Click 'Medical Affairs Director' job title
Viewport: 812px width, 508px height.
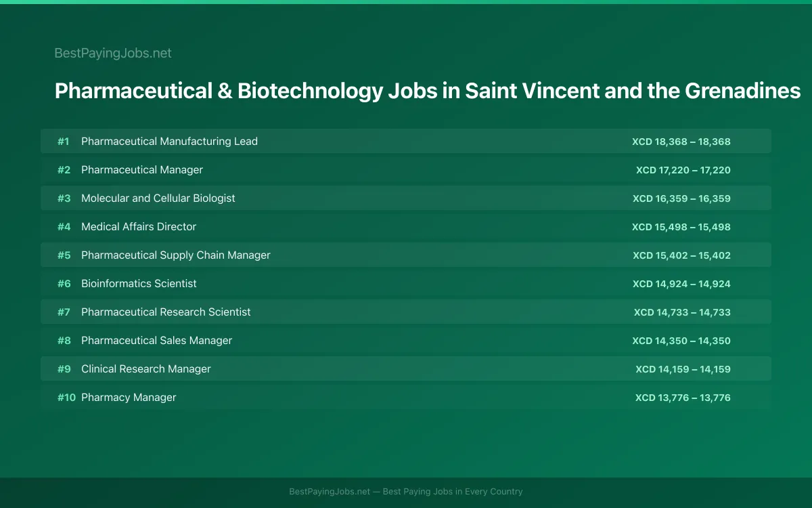(139, 227)
